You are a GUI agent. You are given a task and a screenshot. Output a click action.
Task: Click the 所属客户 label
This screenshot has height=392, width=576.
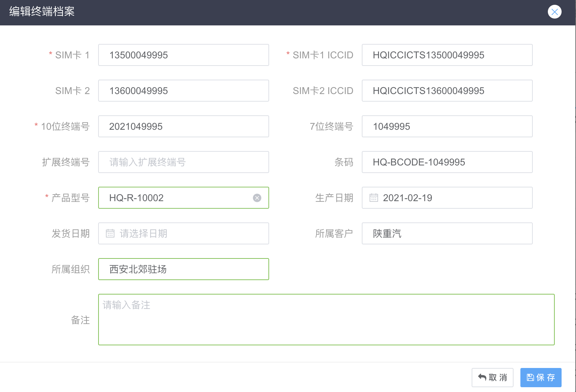tap(334, 233)
